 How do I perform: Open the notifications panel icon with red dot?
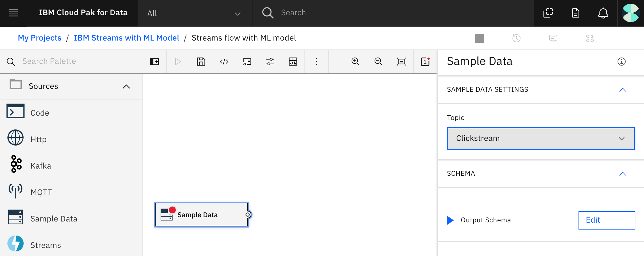tap(425, 62)
